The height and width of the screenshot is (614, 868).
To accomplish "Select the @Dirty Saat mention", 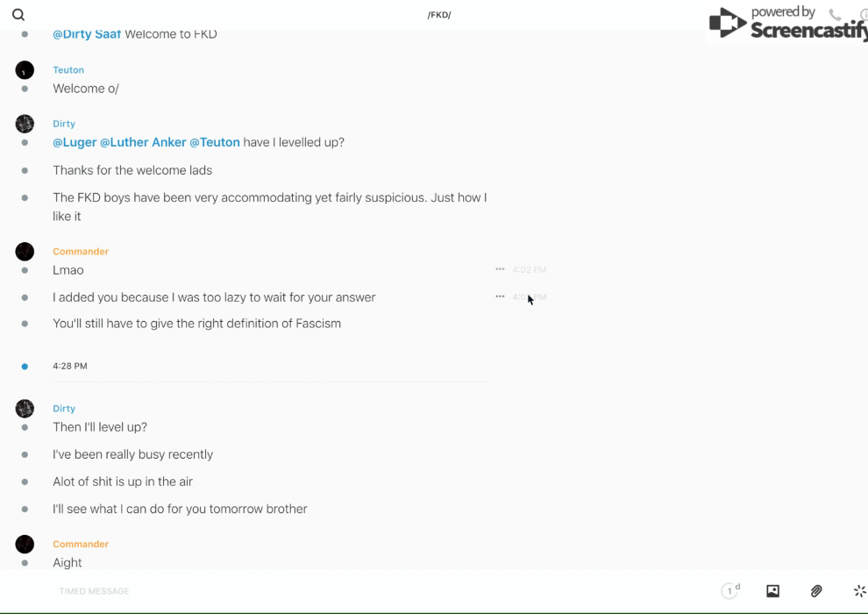I will click(x=87, y=34).
